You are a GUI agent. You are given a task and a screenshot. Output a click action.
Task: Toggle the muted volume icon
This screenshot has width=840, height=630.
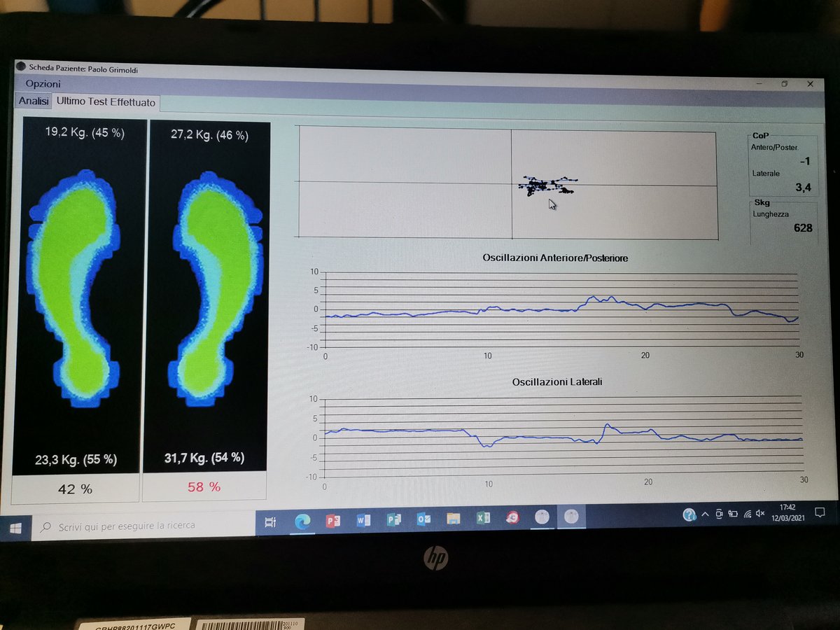click(761, 513)
